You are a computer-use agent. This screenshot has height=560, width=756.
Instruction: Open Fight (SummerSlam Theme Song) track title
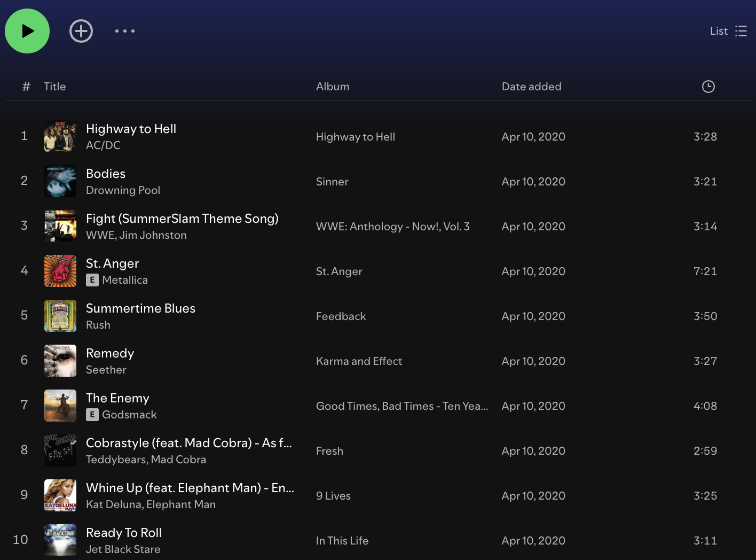pos(182,219)
